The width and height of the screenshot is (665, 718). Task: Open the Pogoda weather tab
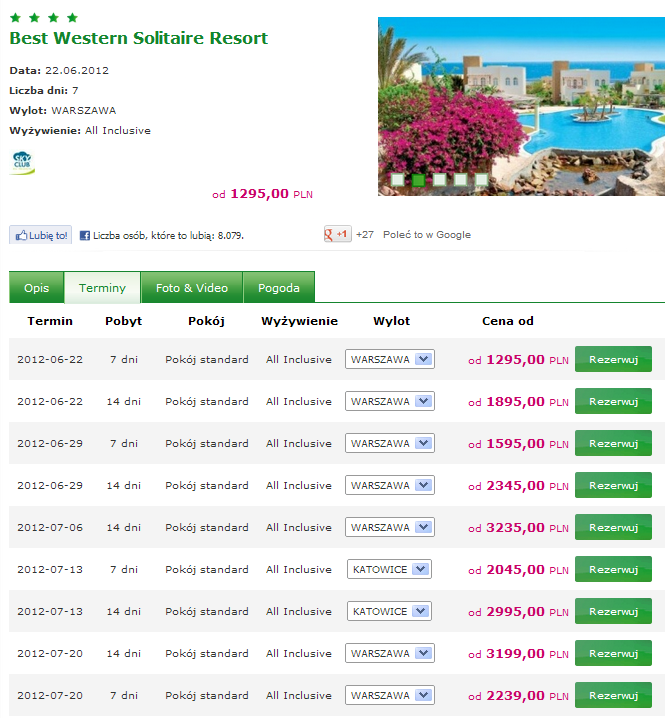(279, 288)
